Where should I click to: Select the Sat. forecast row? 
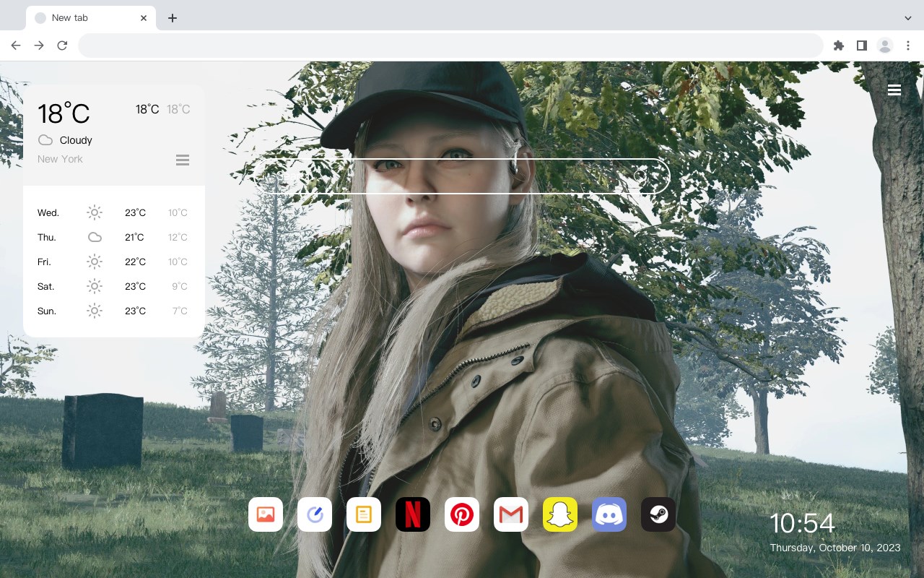point(114,286)
